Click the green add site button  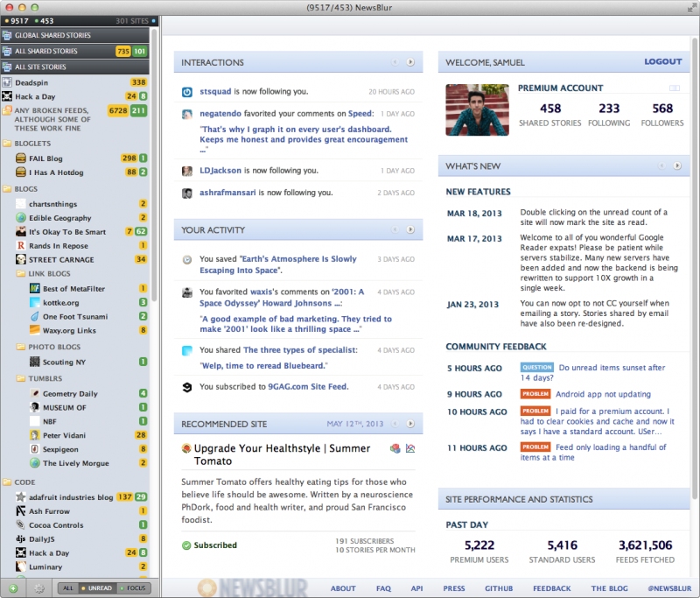(x=13, y=588)
